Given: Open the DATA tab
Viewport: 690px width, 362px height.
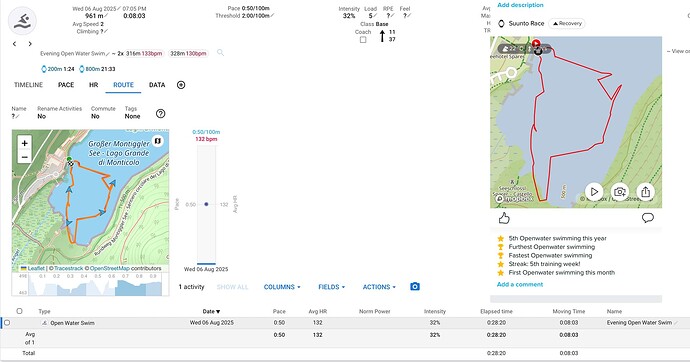Looking at the screenshot, I should coord(157,85).
